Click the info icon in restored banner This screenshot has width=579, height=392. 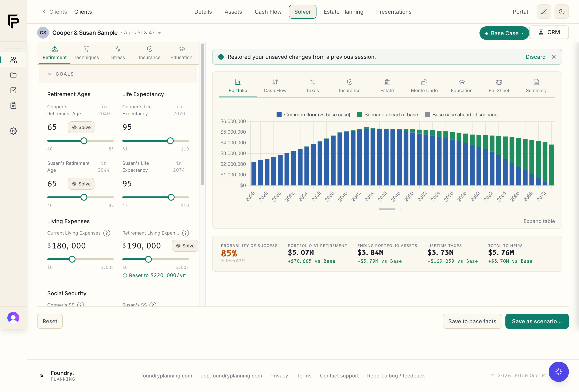[221, 57]
